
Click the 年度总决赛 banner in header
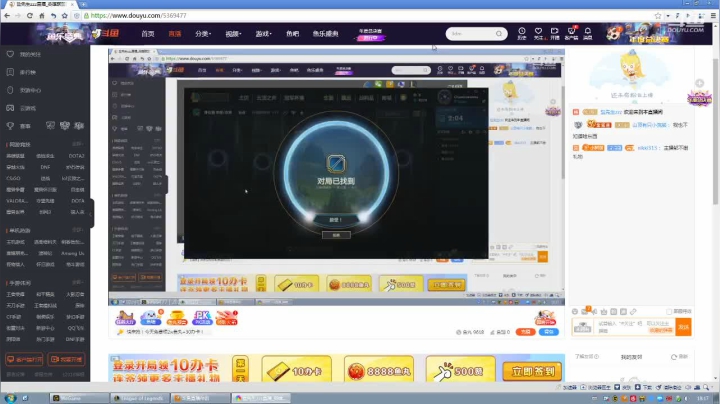point(370,34)
